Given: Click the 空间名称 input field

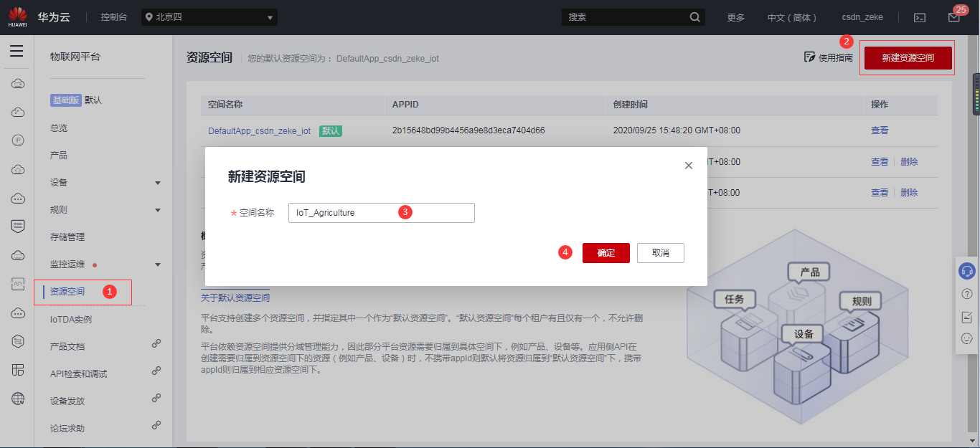Looking at the screenshot, I should pyautogui.click(x=382, y=213).
